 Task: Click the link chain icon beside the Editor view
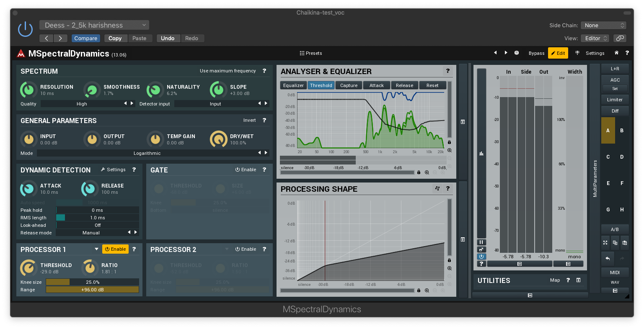[620, 38]
